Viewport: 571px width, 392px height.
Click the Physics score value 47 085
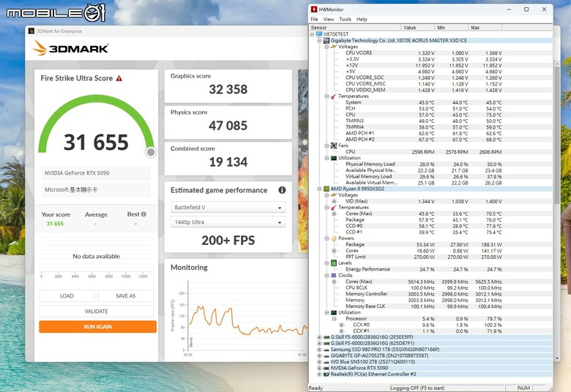tap(228, 126)
